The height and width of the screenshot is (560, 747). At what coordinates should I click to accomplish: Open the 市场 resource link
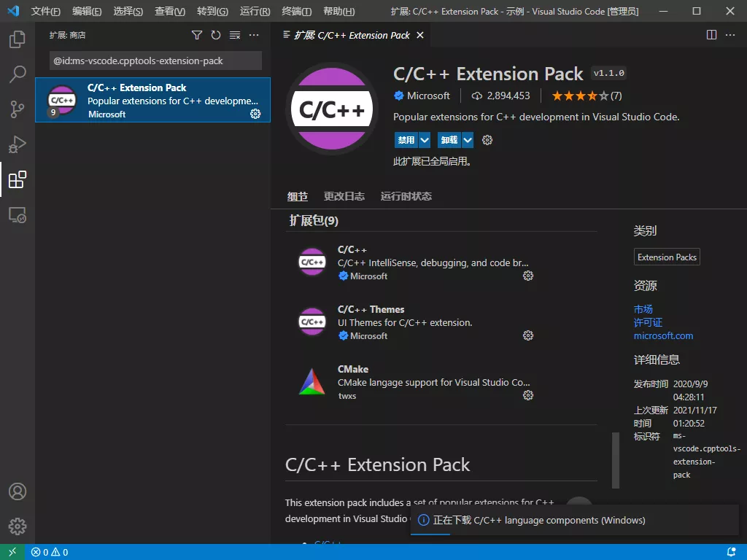click(x=643, y=309)
